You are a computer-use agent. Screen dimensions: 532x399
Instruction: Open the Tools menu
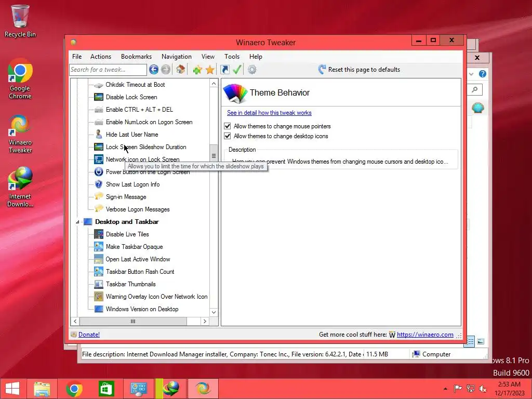(232, 57)
